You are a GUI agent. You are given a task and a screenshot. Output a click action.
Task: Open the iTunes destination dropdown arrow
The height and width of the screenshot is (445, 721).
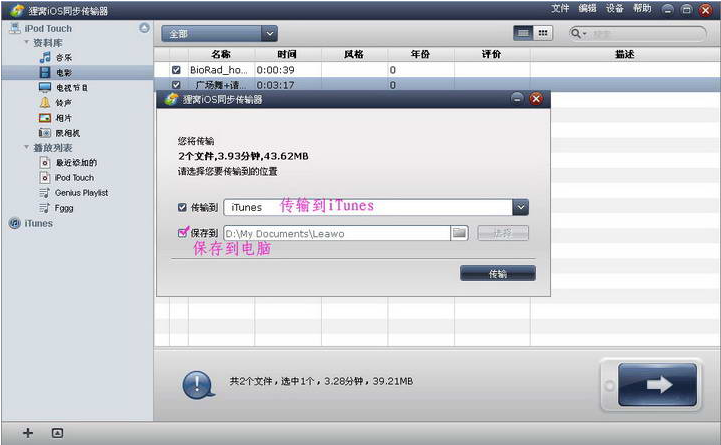pyautogui.click(x=521, y=207)
